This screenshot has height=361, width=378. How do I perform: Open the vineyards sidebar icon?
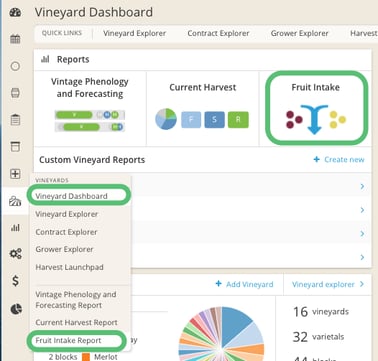[15, 201]
